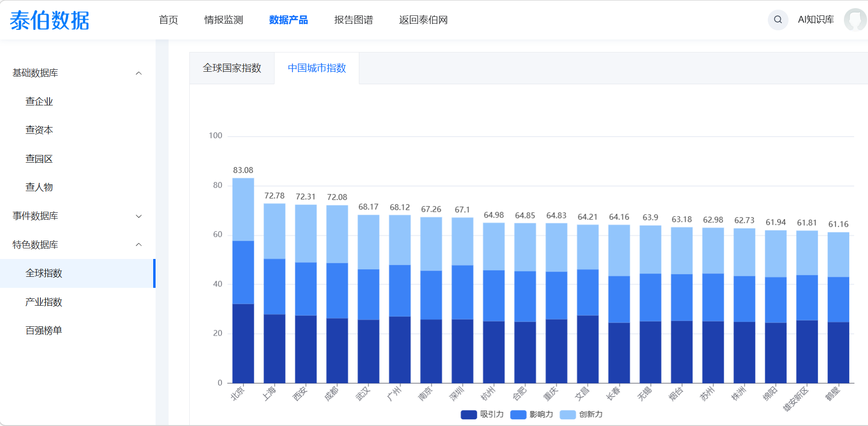Screen dimensions: 868x426
Task: Go to 首页 in navigation bar
Action: pos(168,20)
